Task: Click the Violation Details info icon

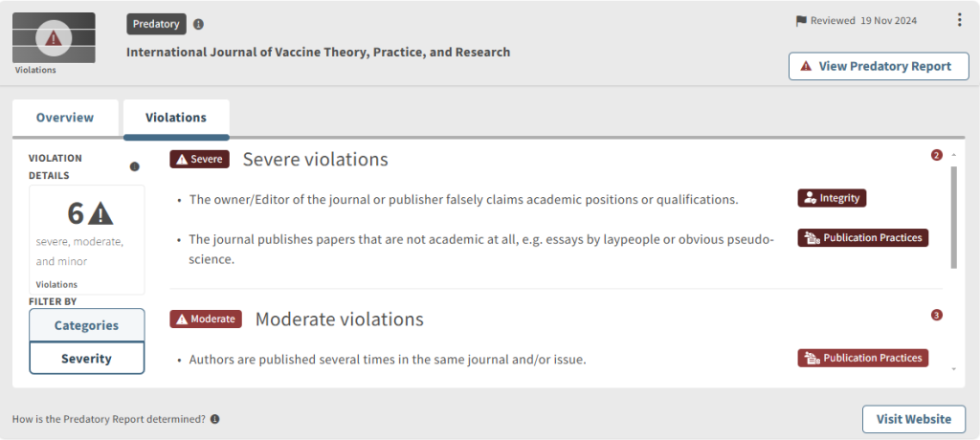Action: [x=135, y=166]
